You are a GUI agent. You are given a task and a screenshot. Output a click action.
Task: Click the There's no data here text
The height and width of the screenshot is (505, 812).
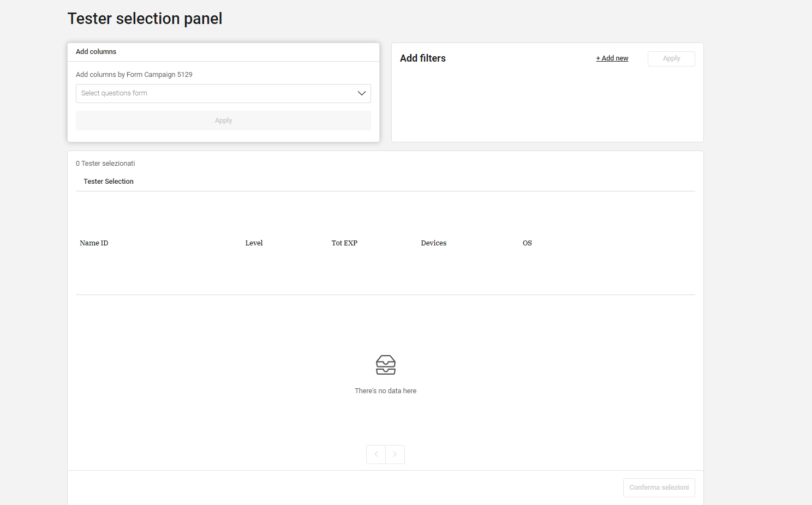click(386, 391)
